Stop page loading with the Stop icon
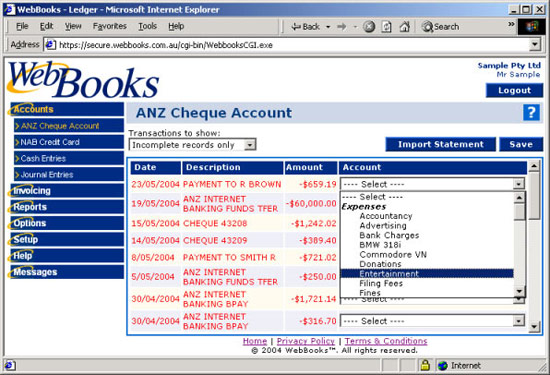 (369, 27)
